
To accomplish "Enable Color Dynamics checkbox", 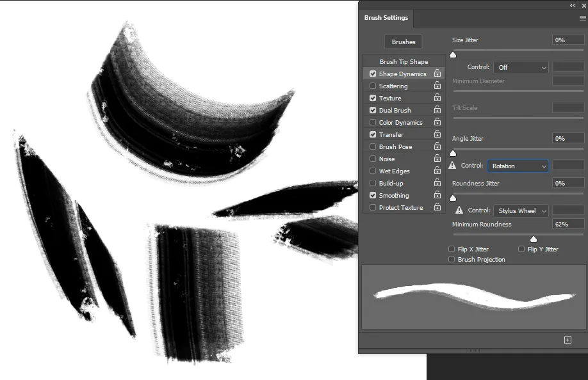I will (x=373, y=122).
